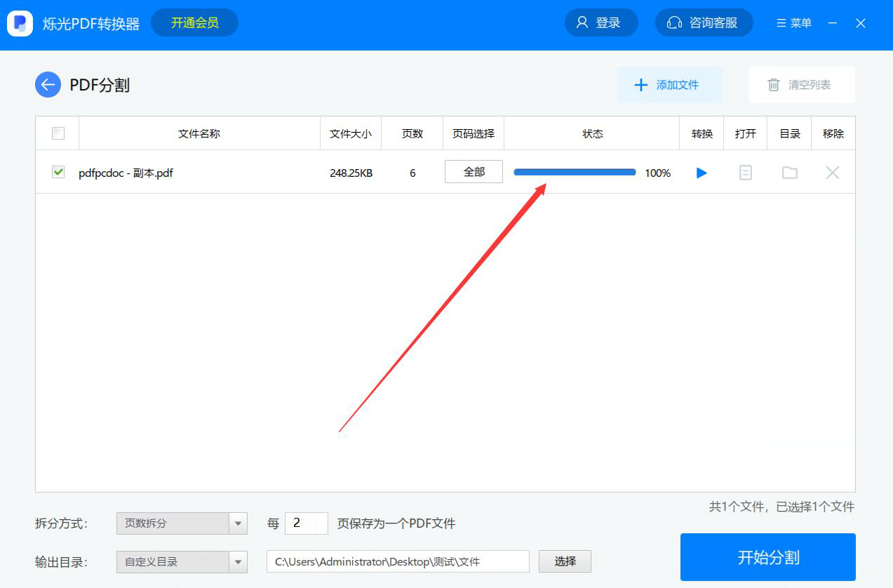This screenshot has height=588, width=893.
Task: Go back with the blue arrow icon
Action: (48, 85)
